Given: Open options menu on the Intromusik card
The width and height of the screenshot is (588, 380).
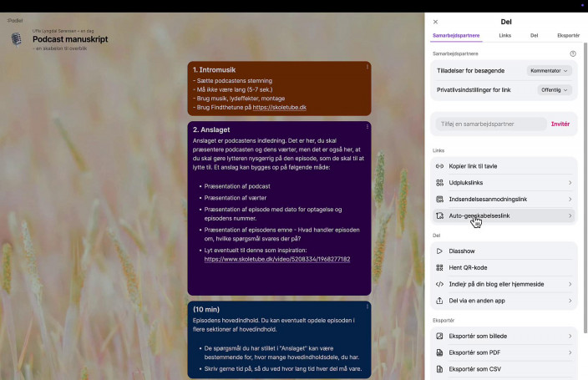Looking at the screenshot, I should click(x=367, y=67).
